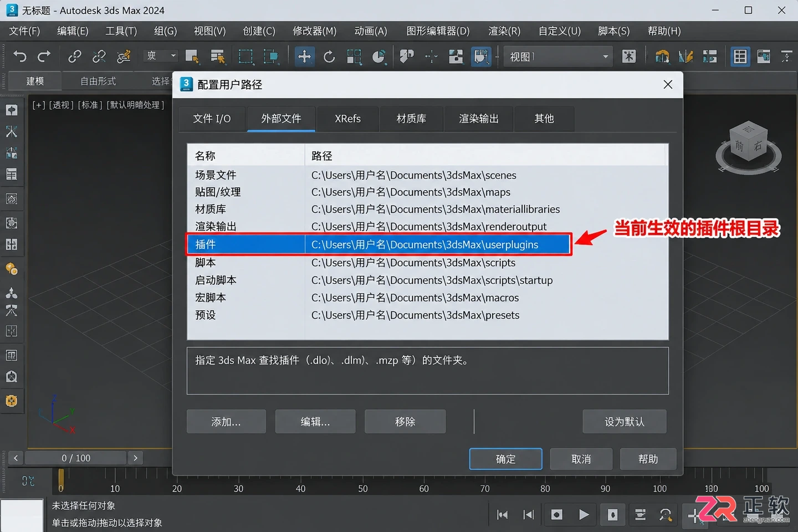798x532 pixels.
Task: Click the magnifier zoom icon in playback bar
Action: (666, 515)
